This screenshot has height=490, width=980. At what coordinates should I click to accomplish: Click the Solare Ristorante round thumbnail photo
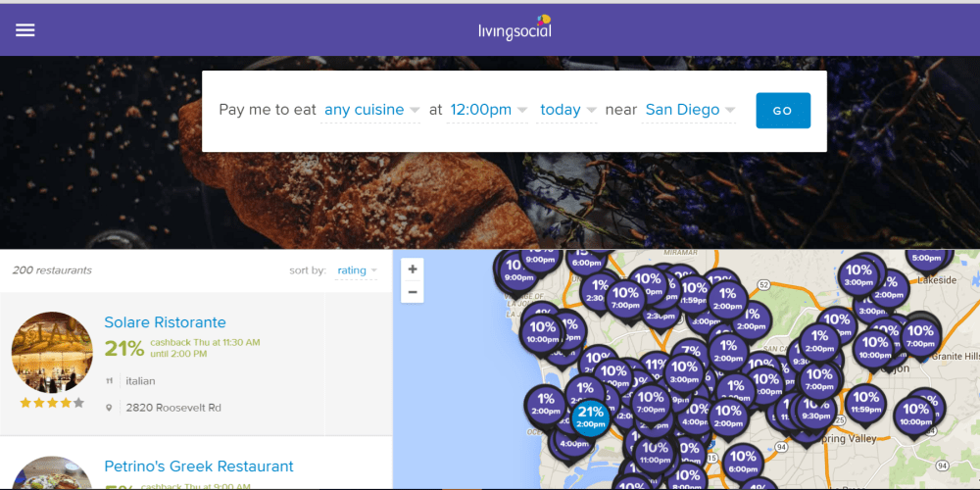click(x=52, y=352)
